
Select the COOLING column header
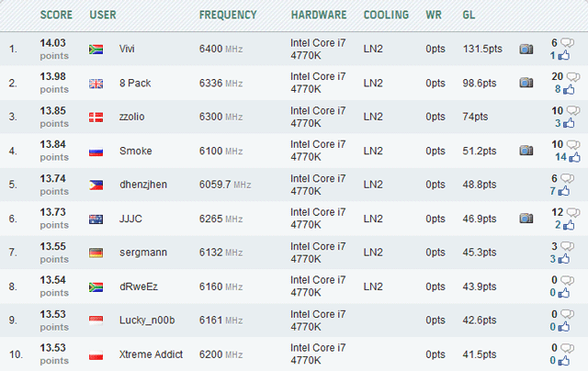pos(387,16)
